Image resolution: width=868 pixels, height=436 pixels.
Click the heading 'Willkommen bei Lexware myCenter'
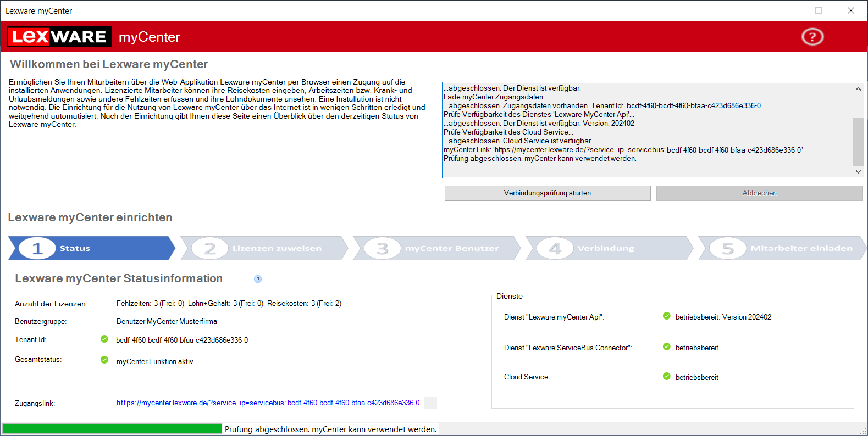coord(109,64)
